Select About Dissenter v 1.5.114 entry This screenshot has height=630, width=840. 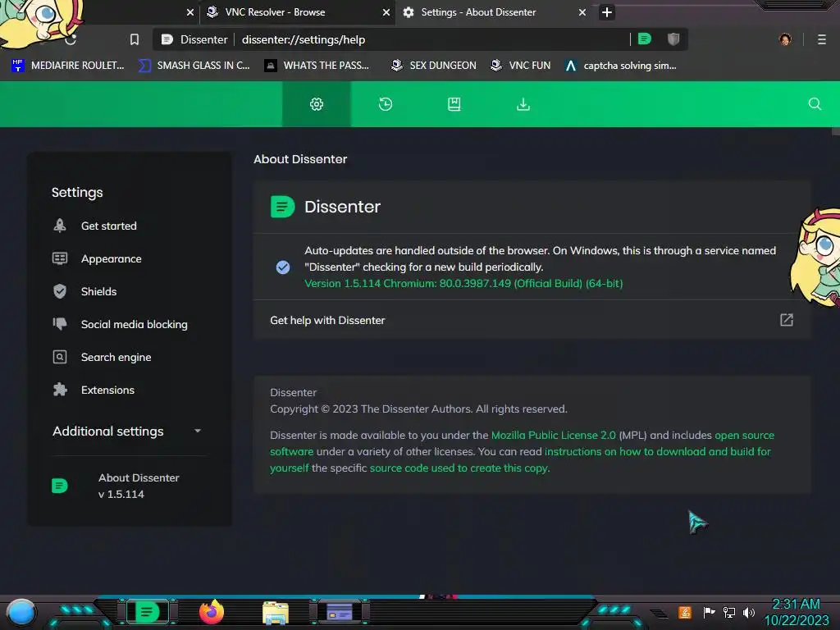tap(129, 486)
